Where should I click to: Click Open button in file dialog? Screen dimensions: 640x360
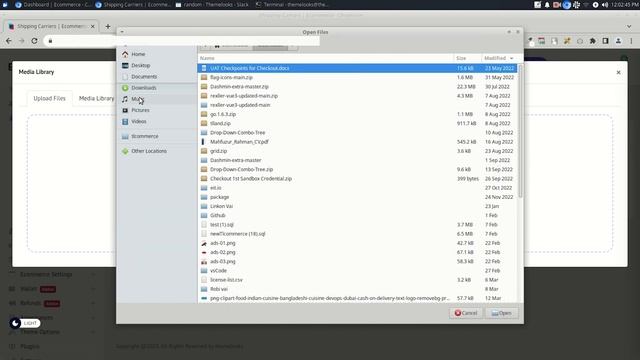(502, 313)
